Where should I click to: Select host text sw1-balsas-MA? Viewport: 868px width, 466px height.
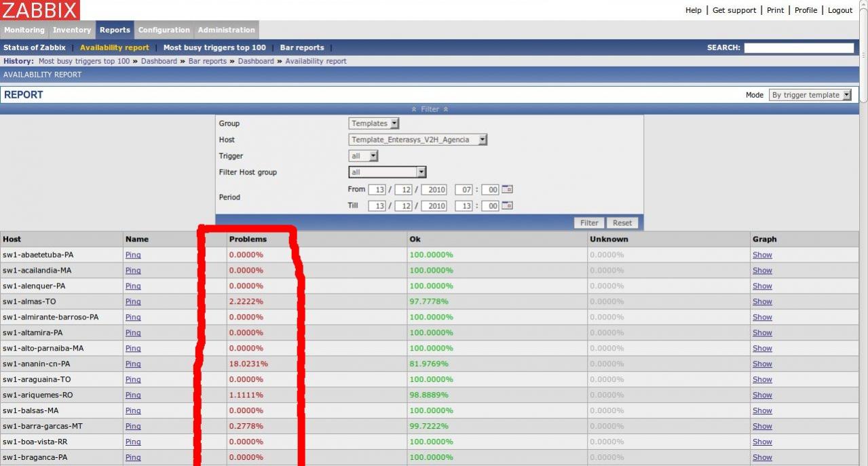(x=31, y=411)
